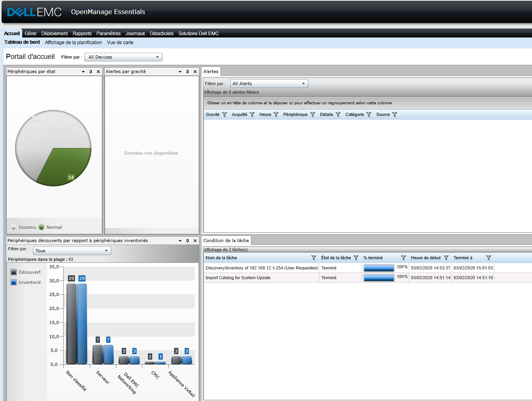Filter the Heure de début column
532x401 pixels.
446,258
